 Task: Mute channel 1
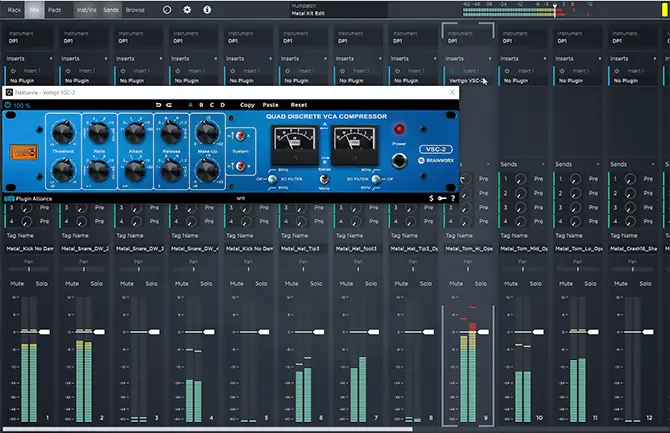click(x=17, y=283)
